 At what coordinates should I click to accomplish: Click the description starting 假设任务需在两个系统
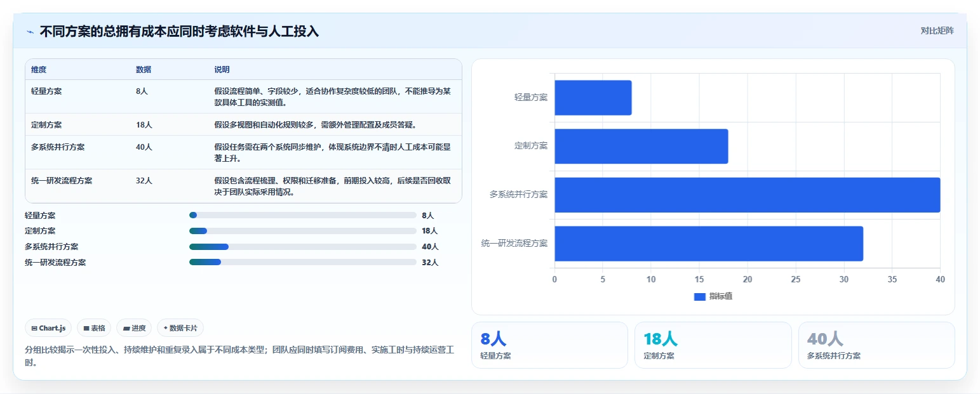coord(333,153)
